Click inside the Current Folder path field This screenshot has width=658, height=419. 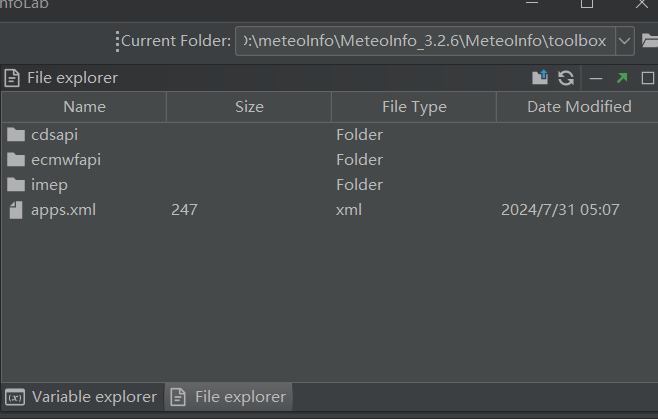pyautogui.click(x=424, y=41)
